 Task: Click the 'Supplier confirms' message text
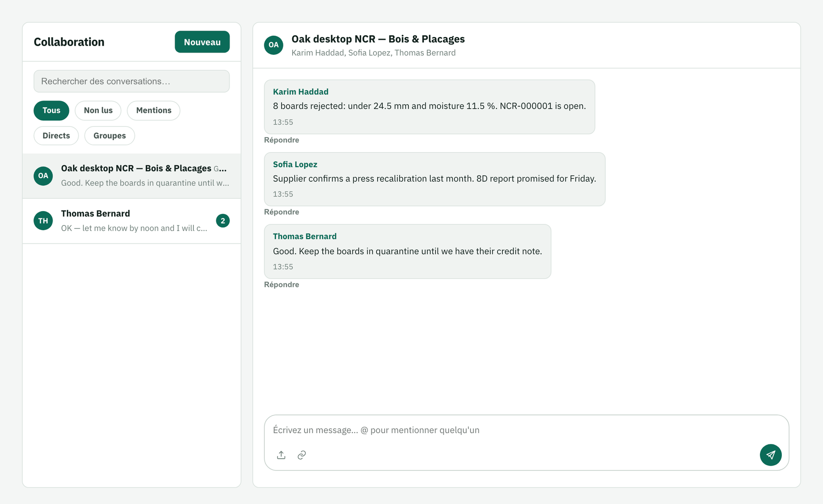tap(434, 179)
